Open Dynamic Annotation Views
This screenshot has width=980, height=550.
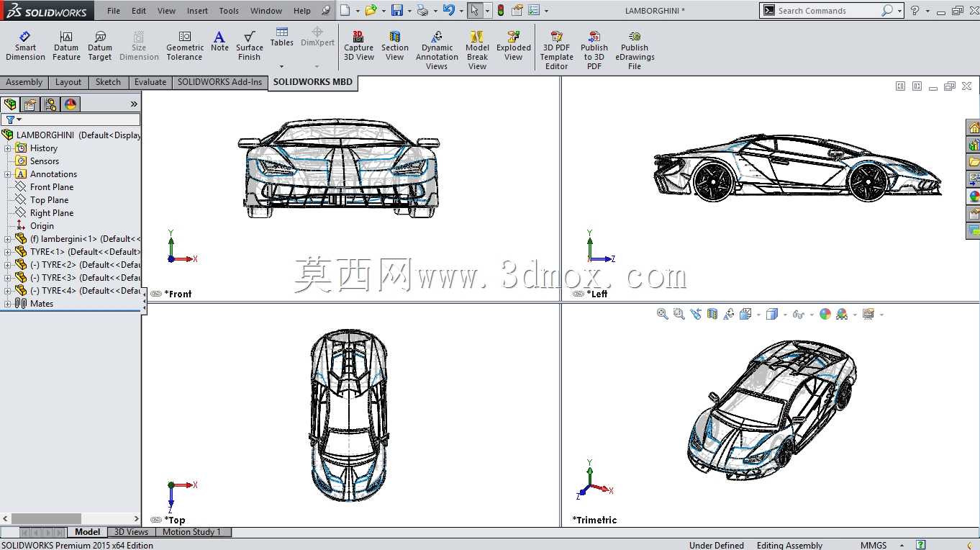pos(437,50)
